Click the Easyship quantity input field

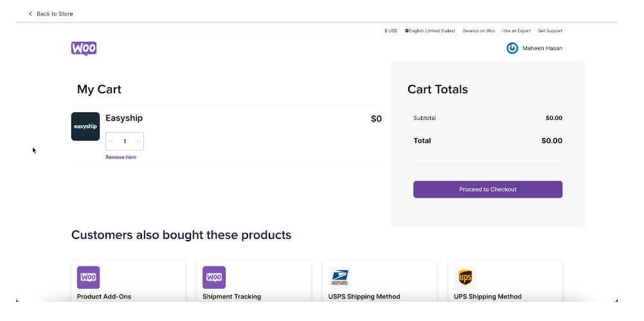click(125, 141)
